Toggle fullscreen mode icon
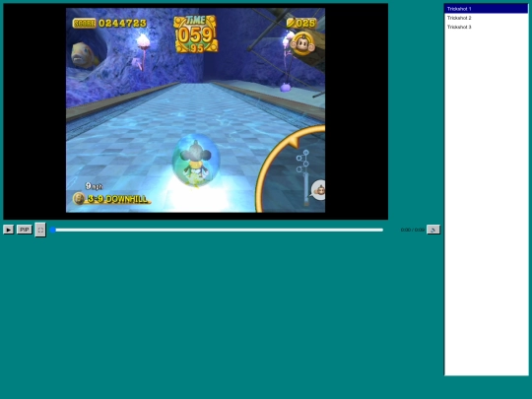Screen dimensions: 532x399 40,230
